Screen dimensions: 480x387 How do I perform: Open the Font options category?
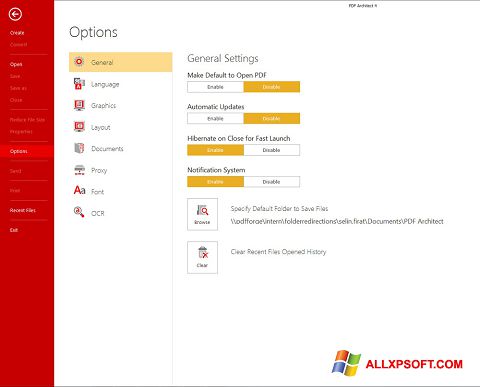(121, 191)
